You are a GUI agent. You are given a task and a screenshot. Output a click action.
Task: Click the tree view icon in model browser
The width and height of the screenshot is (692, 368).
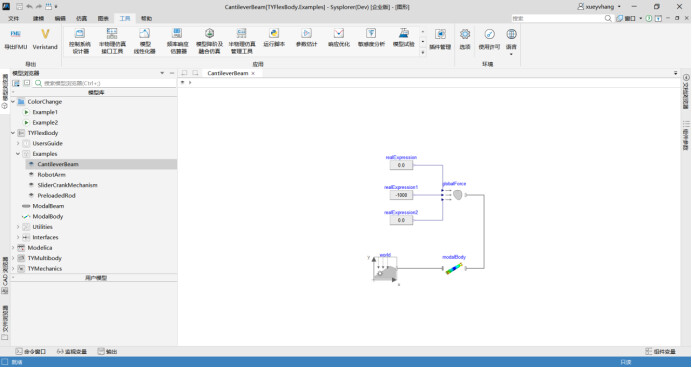pyautogui.click(x=16, y=83)
